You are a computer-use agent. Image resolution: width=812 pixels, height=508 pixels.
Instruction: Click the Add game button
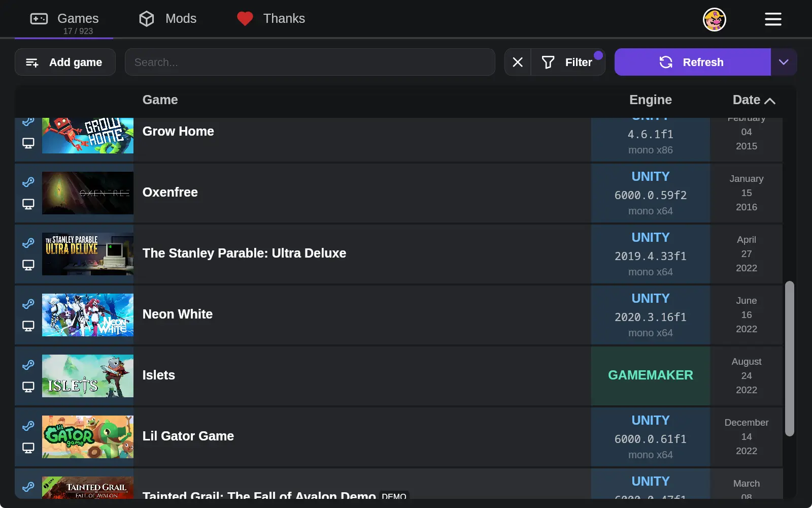click(65, 62)
